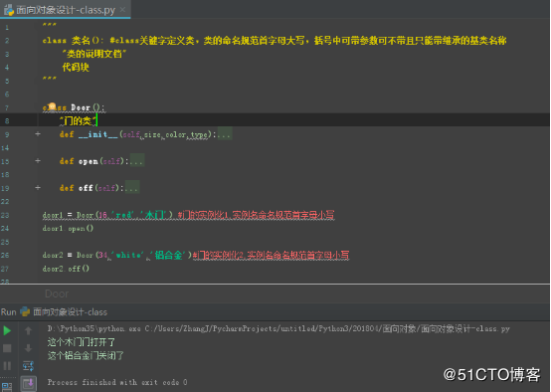The height and width of the screenshot is (392, 551).
Task: Click the up arrow in Run panel
Action: pos(29,330)
